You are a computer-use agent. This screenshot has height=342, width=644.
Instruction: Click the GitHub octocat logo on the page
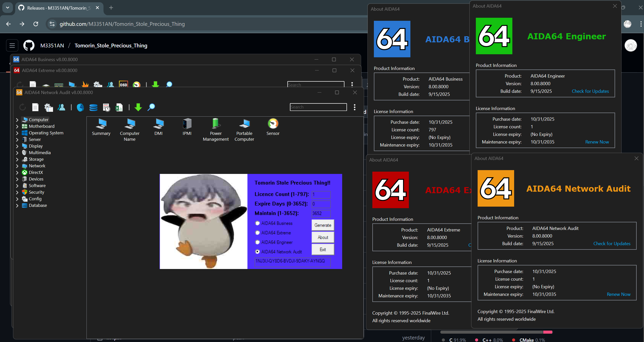pyautogui.click(x=29, y=46)
